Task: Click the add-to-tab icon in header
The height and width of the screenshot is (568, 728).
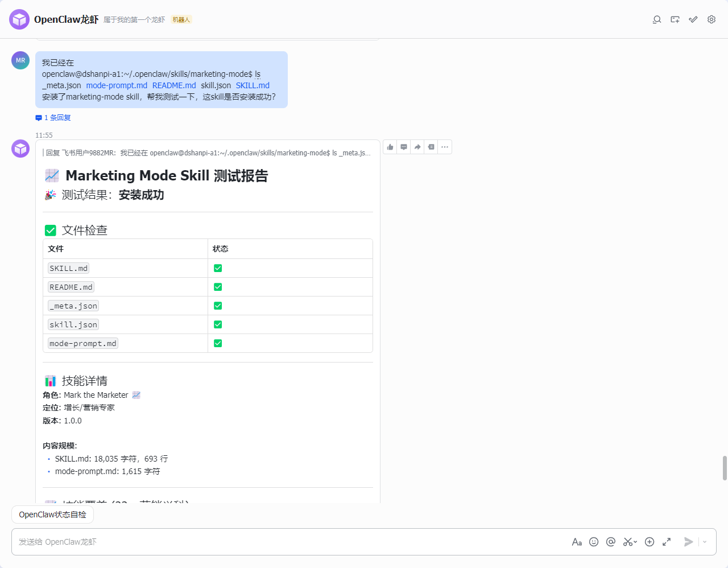Action: click(675, 19)
